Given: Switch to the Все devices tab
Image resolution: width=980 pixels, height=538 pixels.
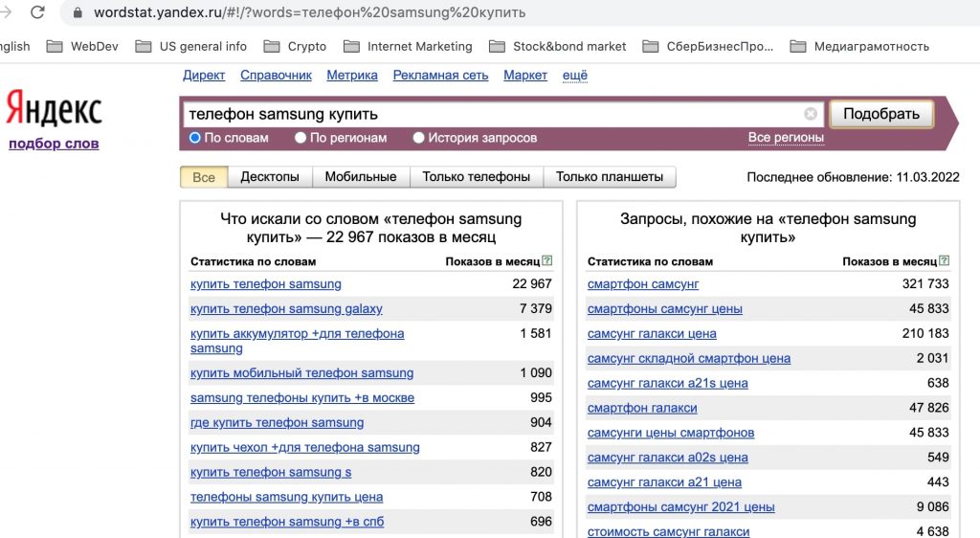Looking at the screenshot, I should point(204,177).
